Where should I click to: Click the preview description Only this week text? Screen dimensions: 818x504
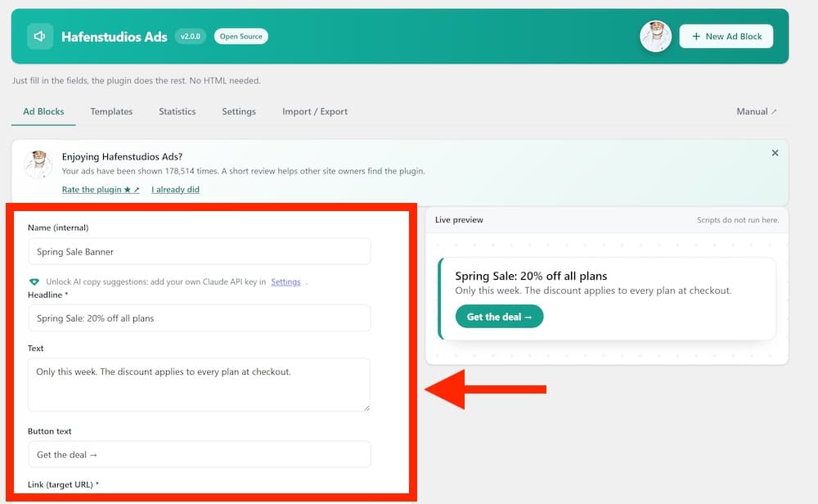[x=593, y=290]
